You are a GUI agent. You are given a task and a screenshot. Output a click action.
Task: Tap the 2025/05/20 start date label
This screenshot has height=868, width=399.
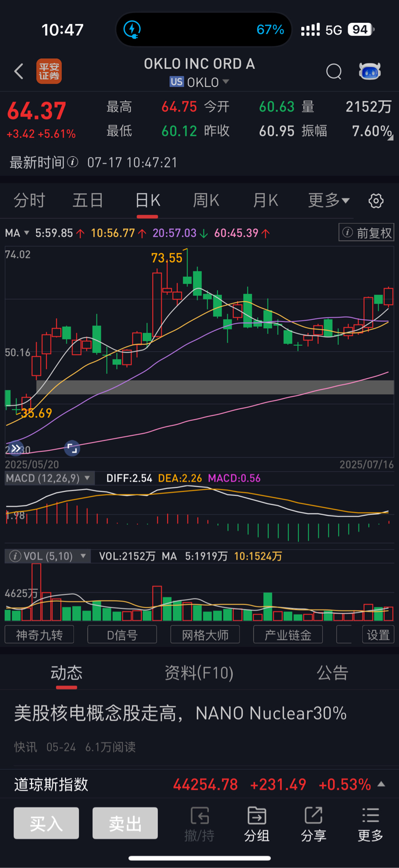pyautogui.click(x=32, y=464)
